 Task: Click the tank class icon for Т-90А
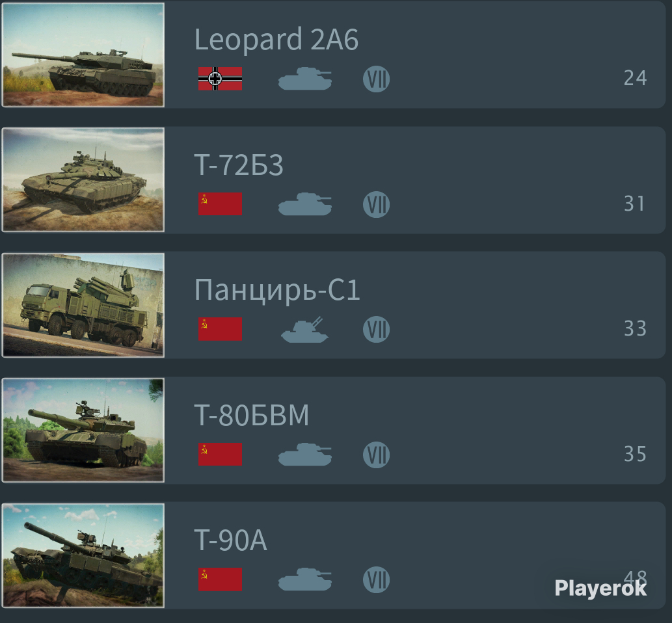click(x=304, y=579)
